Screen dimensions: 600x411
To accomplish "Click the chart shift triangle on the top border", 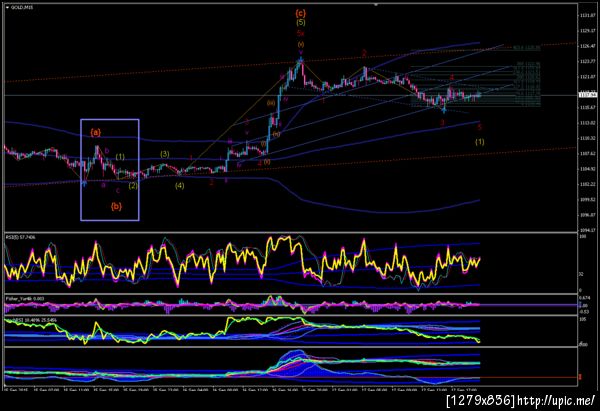I will pos(376,5).
